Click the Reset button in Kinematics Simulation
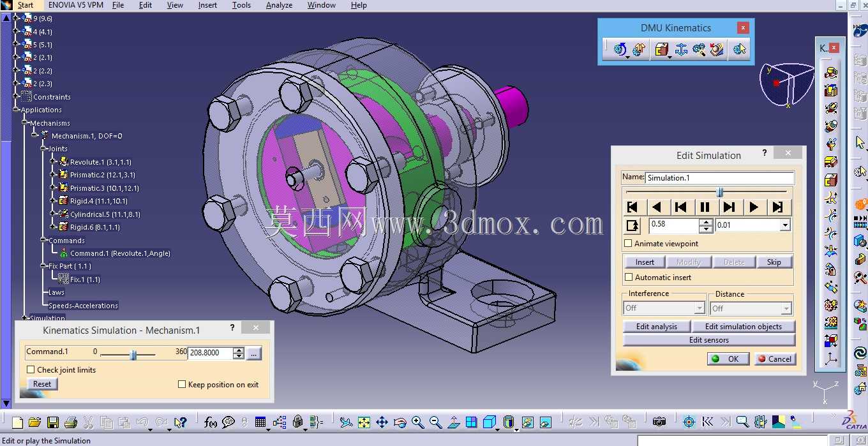 42,384
